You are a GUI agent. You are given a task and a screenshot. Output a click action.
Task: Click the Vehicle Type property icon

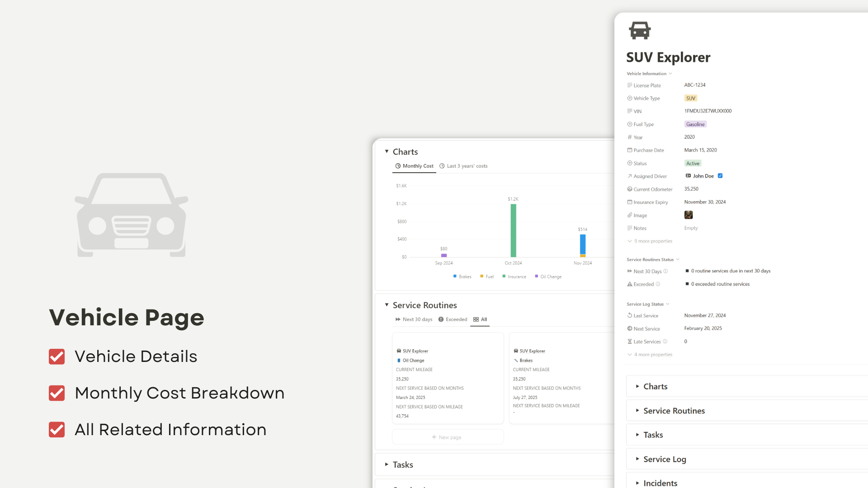click(629, 98)
